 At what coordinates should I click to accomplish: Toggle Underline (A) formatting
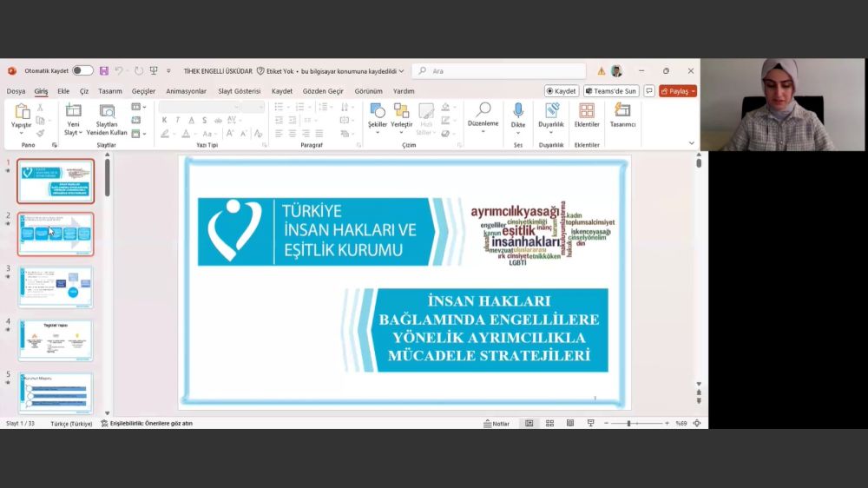tap(192, 120)
